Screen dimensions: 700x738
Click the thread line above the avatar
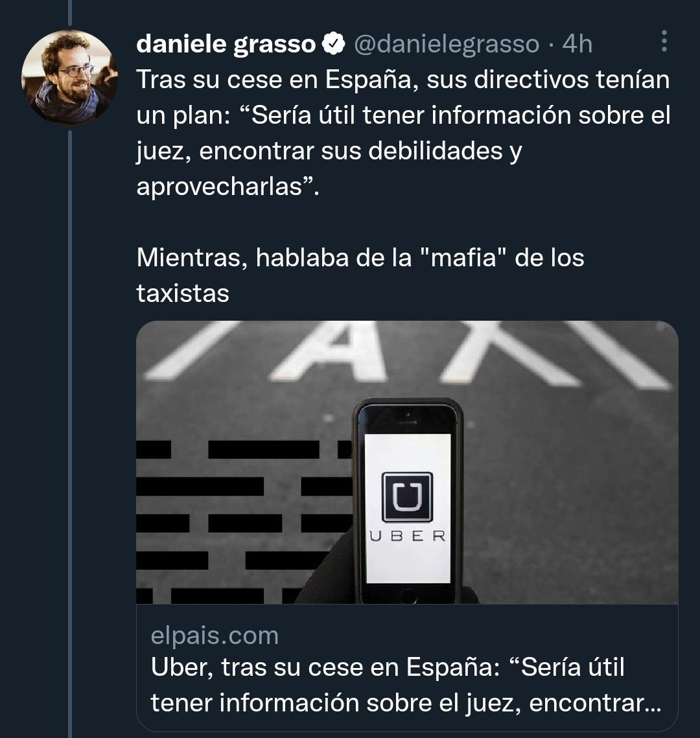(70, 12)
